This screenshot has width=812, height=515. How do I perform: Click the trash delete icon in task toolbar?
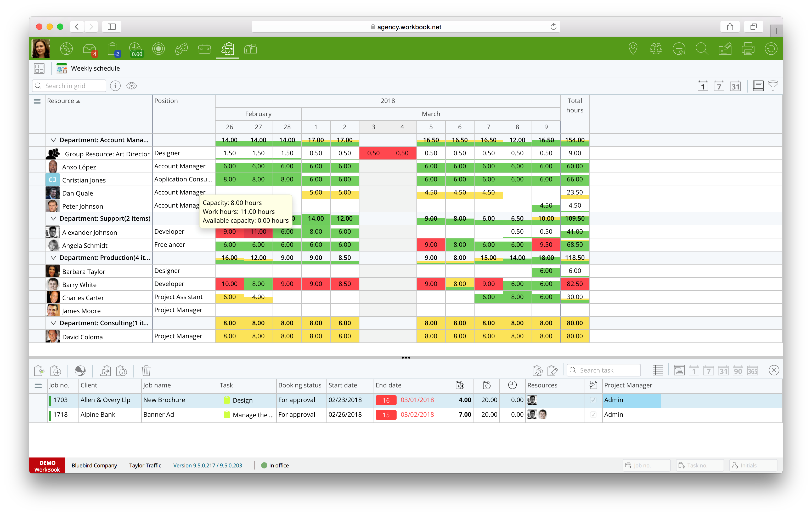point(146,371)
